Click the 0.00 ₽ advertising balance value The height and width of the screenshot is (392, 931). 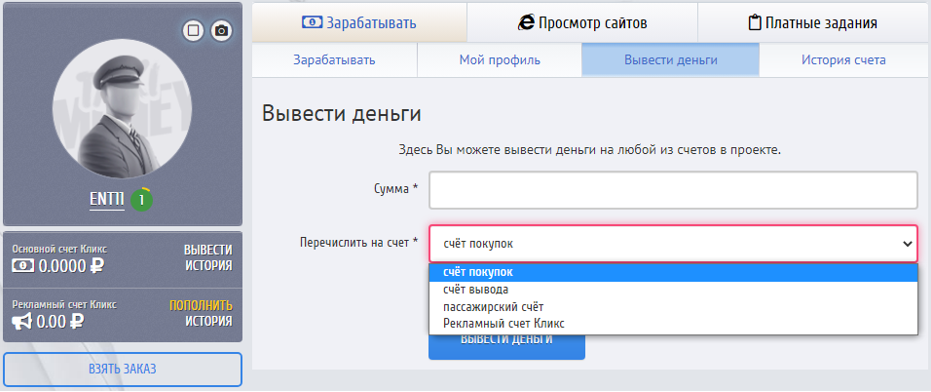point(60,322)
